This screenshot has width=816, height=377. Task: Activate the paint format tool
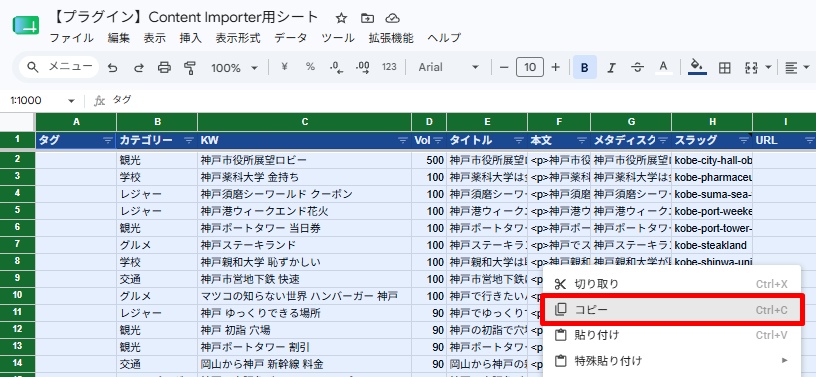click(x=190, y=68)
